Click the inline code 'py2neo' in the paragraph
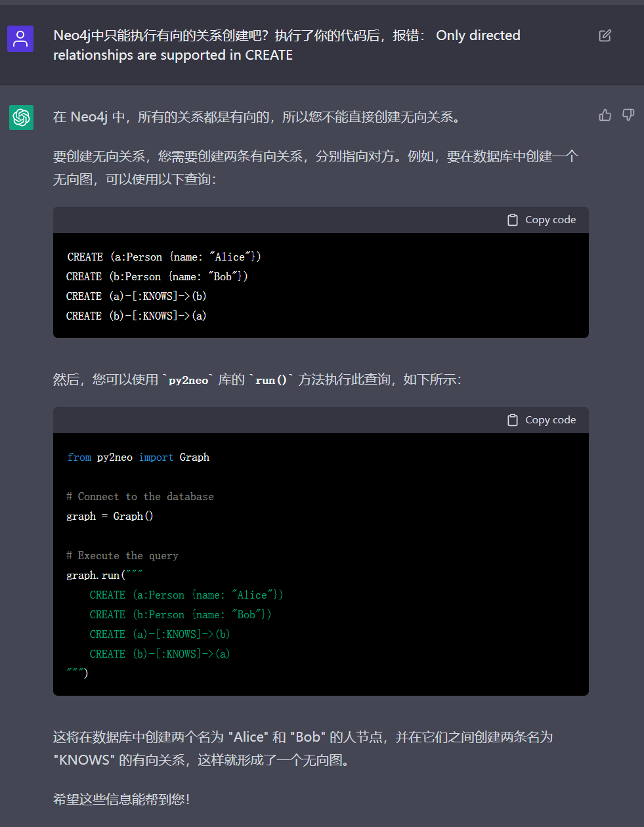This screenshot has width=644, height=827. [188, 380]
